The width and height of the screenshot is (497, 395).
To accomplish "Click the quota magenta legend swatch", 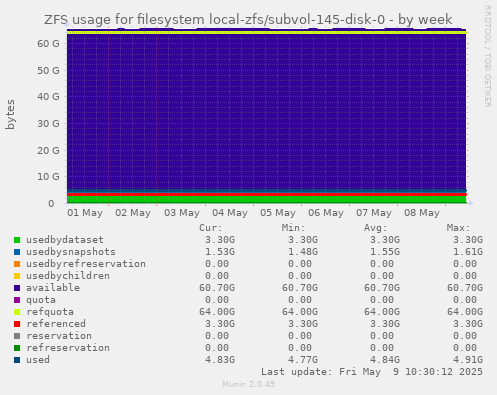I will point(17,300).
